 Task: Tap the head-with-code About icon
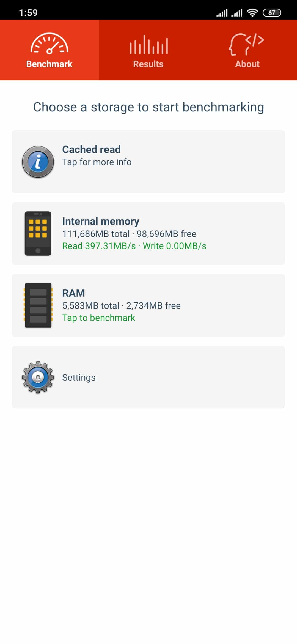246,44
